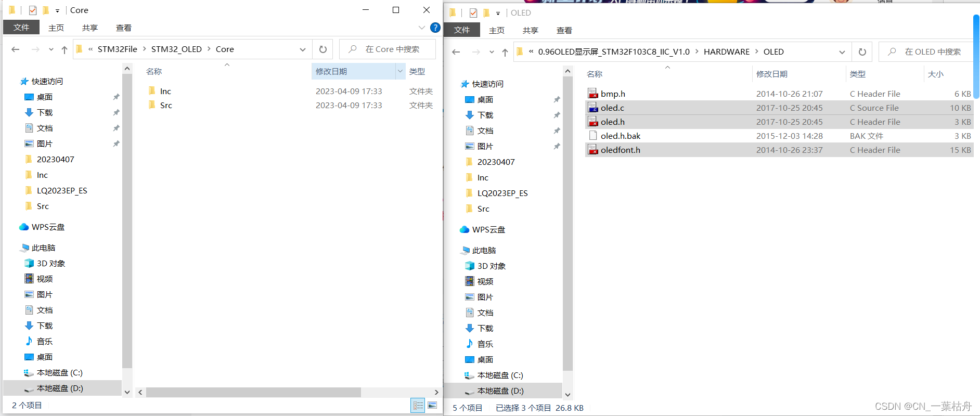Click HARDWARE breadcrumb in OLED address bar

727,51
